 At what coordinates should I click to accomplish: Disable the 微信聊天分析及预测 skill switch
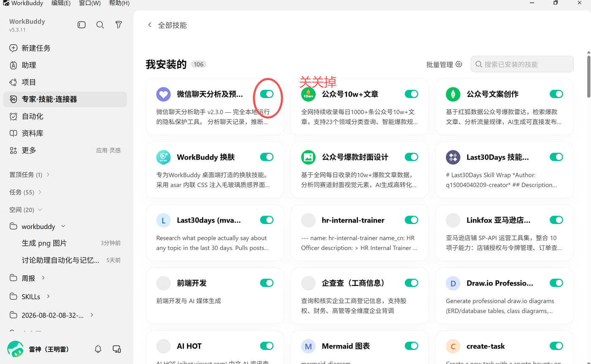coord(267,94)
